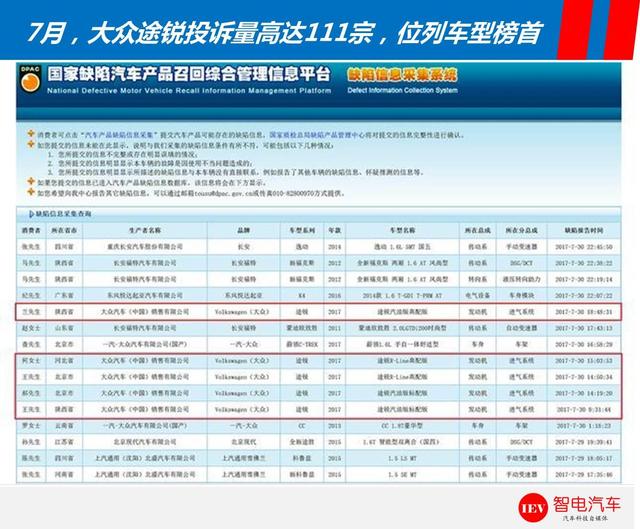The image size is (640, 529).
Task: Click the 罗女士 consumer cell
Action: coord(31,426)
